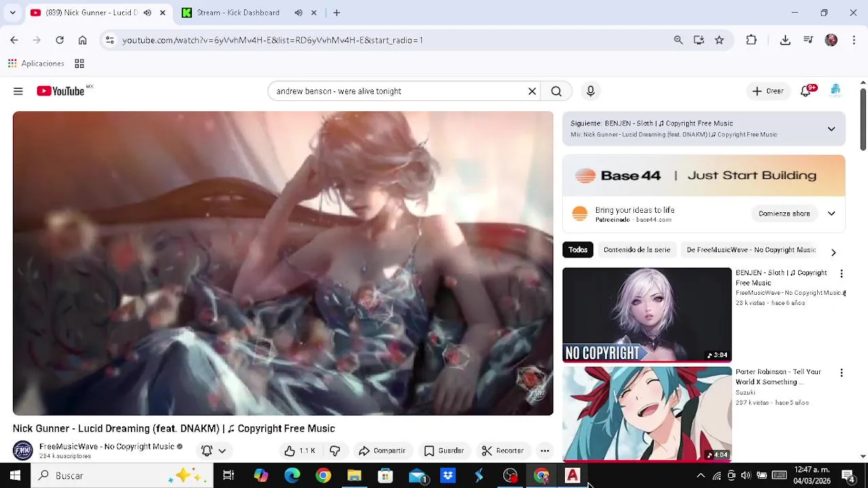
Task: Open Porter Robinson - Tell Your World title
Action: click(x=778, y=377)
